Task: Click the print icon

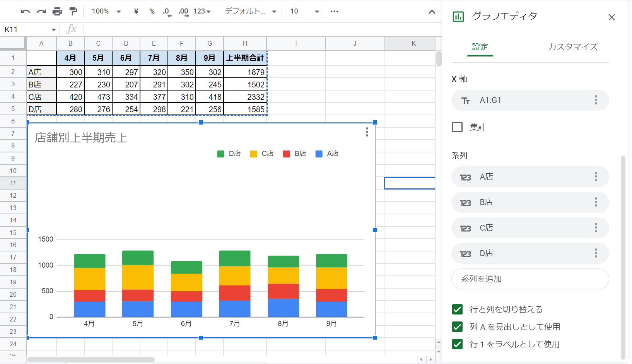Action: pos(57,12)
